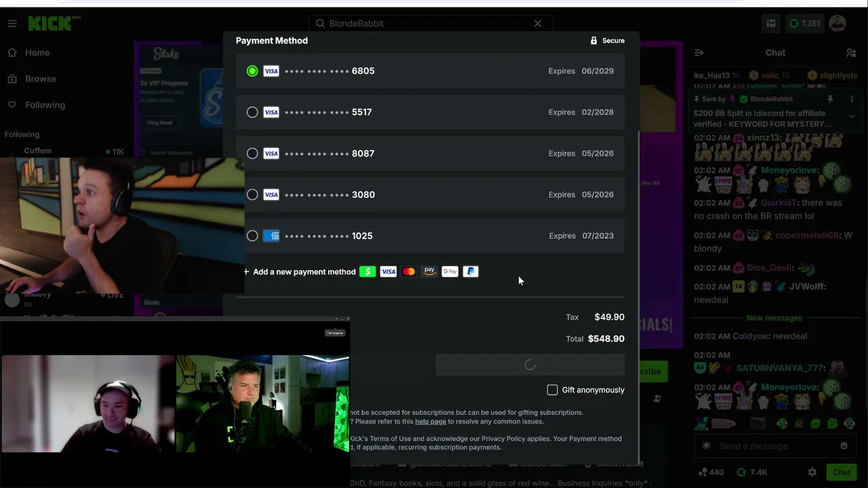The width and height of the screenshot is (868, 488).
Task: Open the 7,351 KICKs balance
Action: point(804,24)
